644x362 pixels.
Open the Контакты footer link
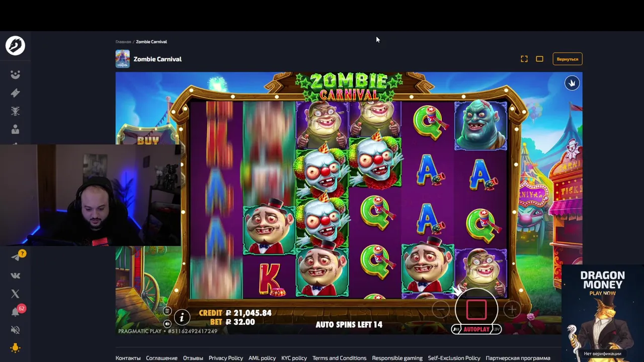(x=128, y=358)
